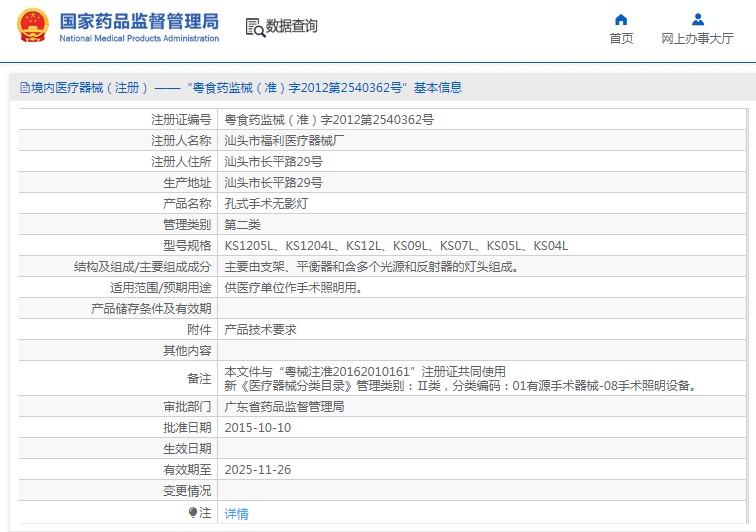Click the 生产地址 label

coord(187,182)
